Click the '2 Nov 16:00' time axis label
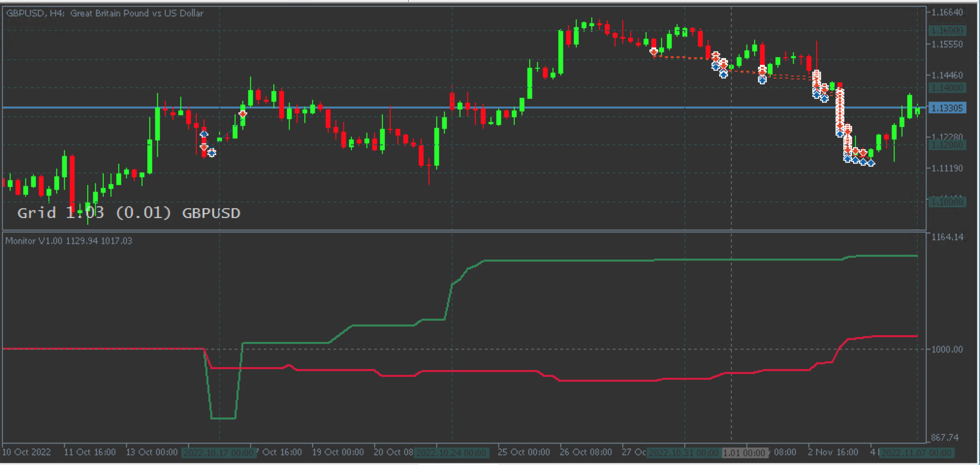 tap(833, 452)
